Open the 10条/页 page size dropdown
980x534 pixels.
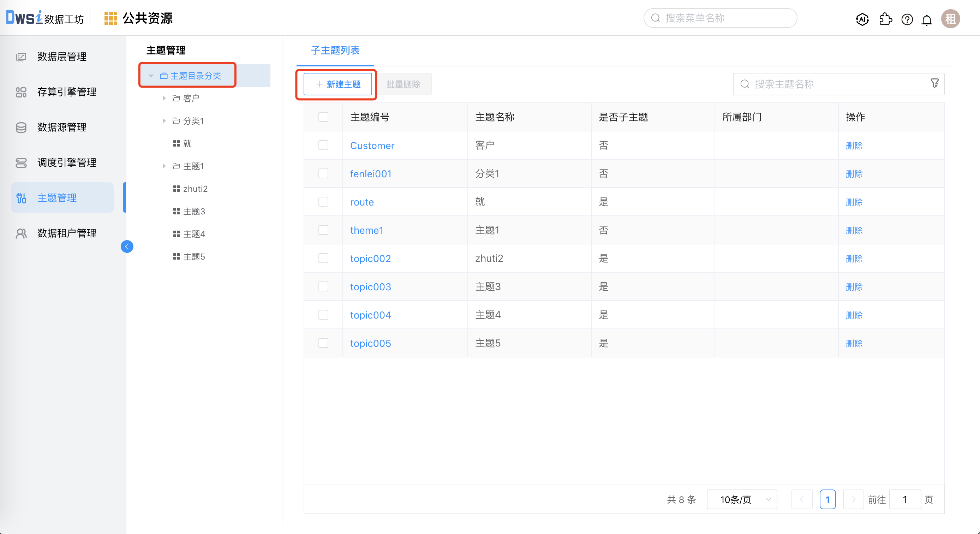pos(741,499)
